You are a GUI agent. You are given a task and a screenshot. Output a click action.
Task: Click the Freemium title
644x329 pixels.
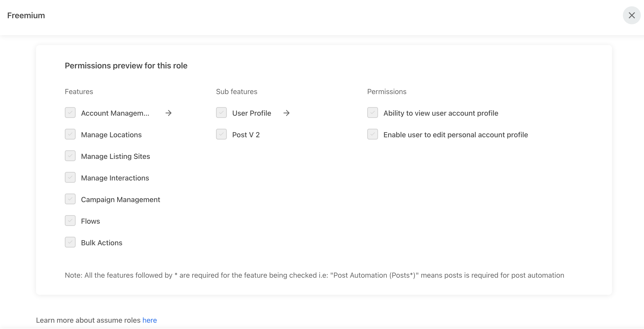(26, 16)
